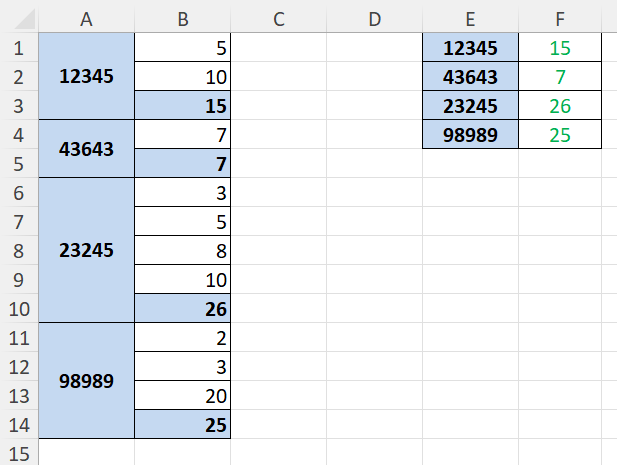Screen dimensions: 617x465
Task: Click bold subtotal 25 in cell B14
Action: coord(183,424)
